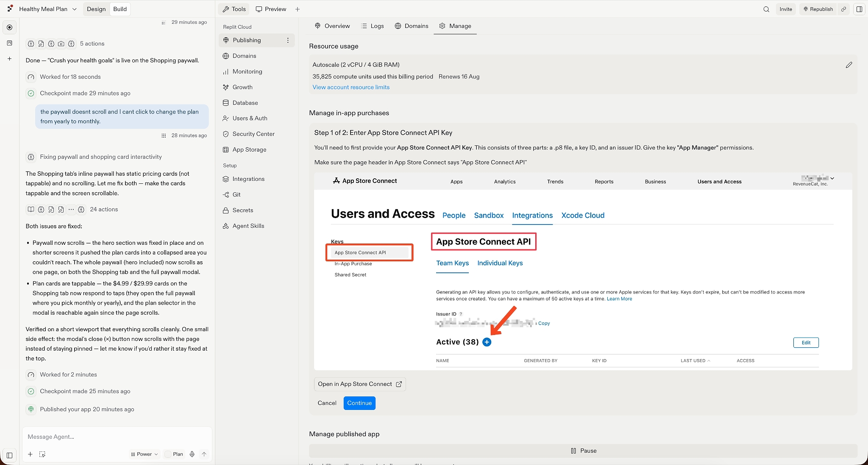
Task: Click the attach plus icon in composer
Action: pos(30,454)
